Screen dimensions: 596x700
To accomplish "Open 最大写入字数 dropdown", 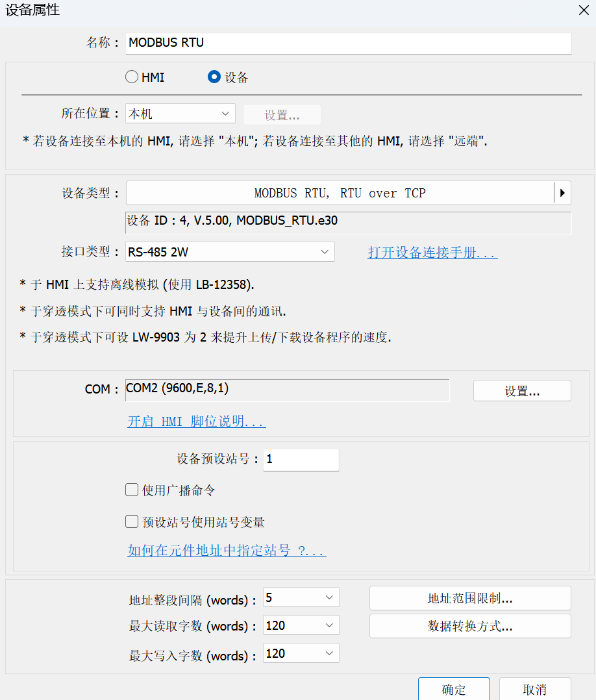I will [x=301, y=653].
